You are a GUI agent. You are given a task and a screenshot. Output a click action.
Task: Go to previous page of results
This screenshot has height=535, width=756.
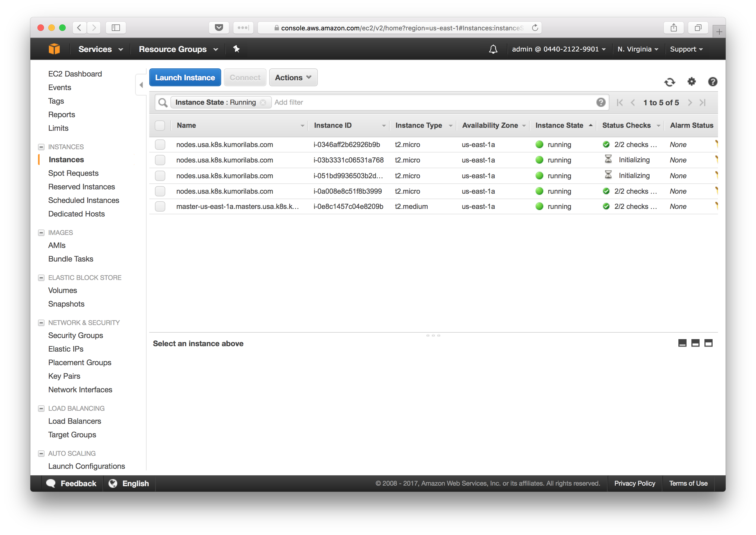click(633, 103)
